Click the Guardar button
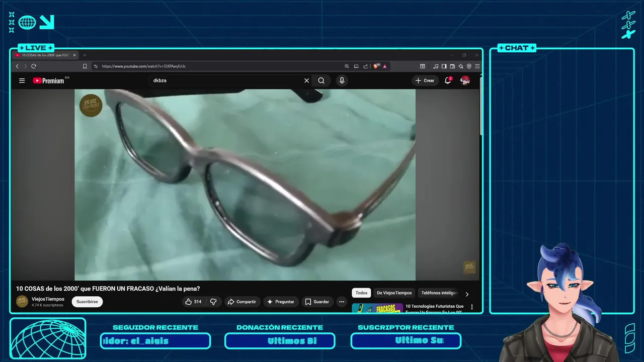This screenshot has width=644, height=362. (x=317, y=302)
